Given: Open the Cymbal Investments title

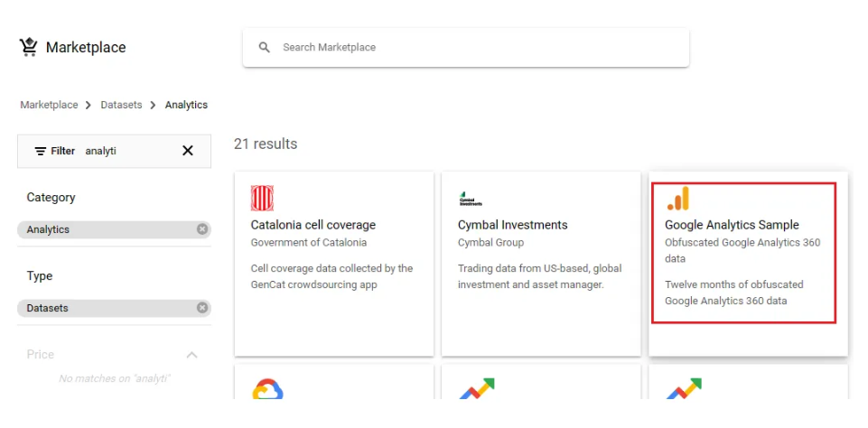Looking at the screenshot, I should 513,225.
